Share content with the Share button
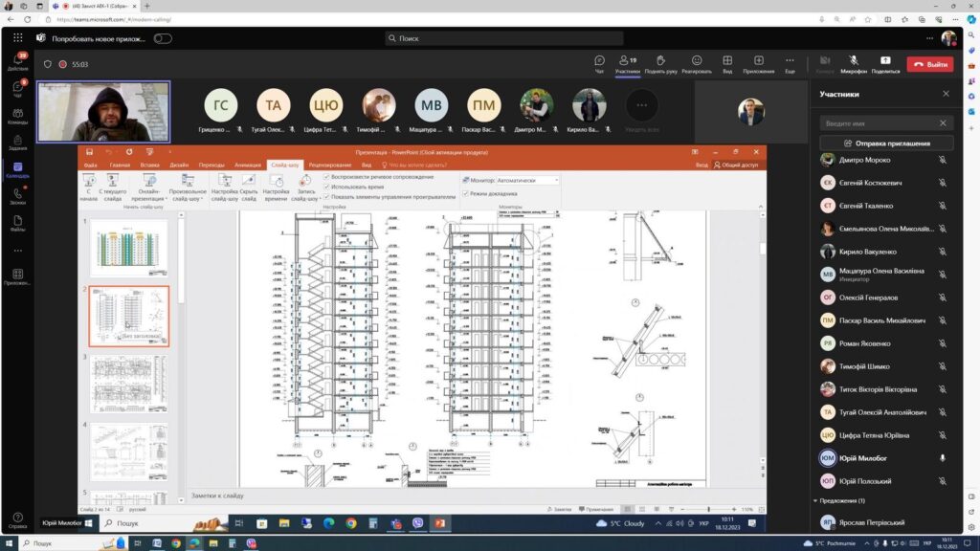This screenshot has width=980, height=551. point(885,64)
